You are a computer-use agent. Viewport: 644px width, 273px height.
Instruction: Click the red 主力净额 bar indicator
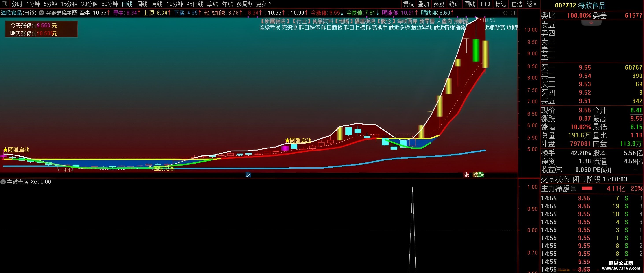coord(587,188)
